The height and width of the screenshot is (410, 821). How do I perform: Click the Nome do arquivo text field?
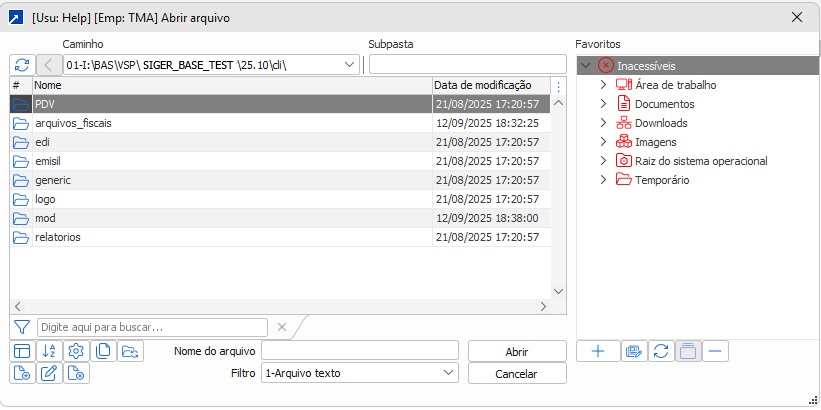tap(359, 350)
